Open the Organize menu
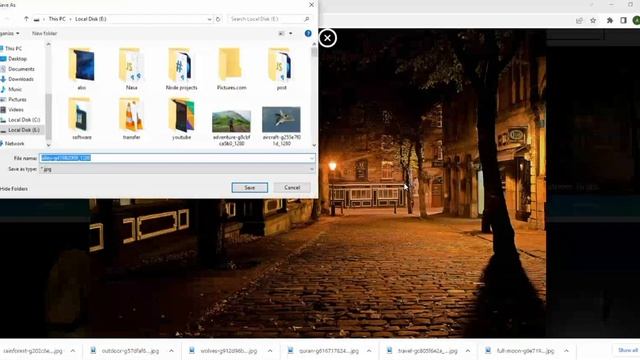 pos(9,33)
